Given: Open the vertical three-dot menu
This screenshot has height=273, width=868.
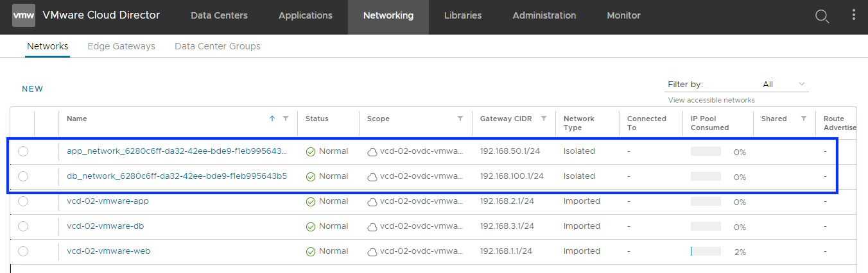Looking at the screenshot, I should (853, 15).
